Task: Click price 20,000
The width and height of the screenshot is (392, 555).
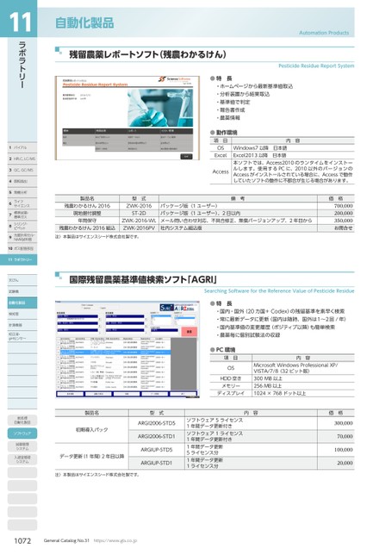Action: [x=345, y=463]
